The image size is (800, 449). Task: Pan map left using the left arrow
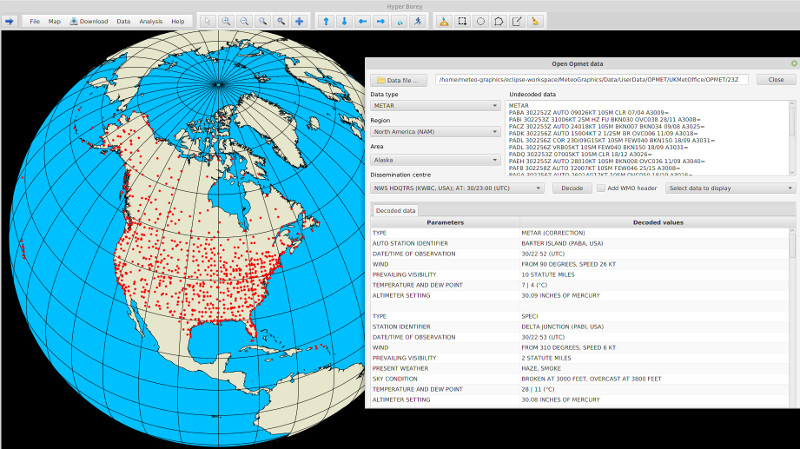[363, 21]
